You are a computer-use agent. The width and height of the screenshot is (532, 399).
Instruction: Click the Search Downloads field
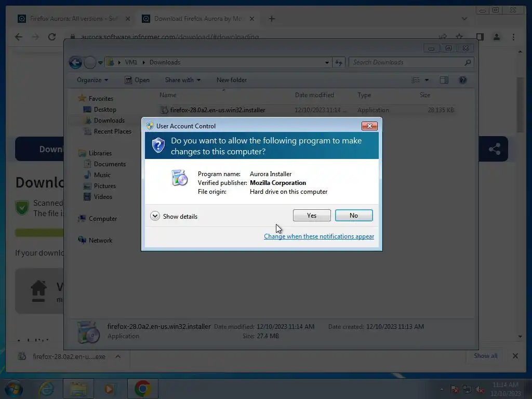(411, 62)
